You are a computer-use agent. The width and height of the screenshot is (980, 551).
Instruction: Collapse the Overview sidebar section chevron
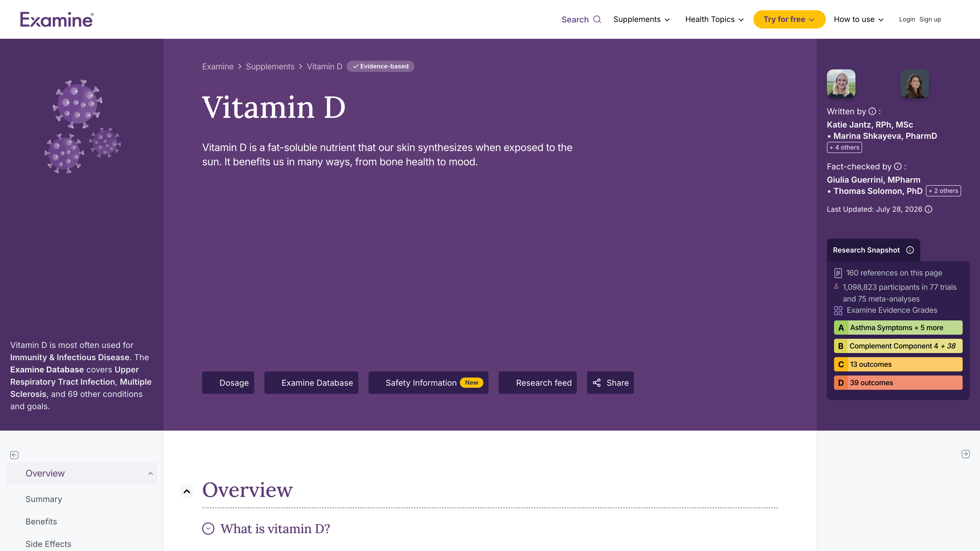coord(151,473)
